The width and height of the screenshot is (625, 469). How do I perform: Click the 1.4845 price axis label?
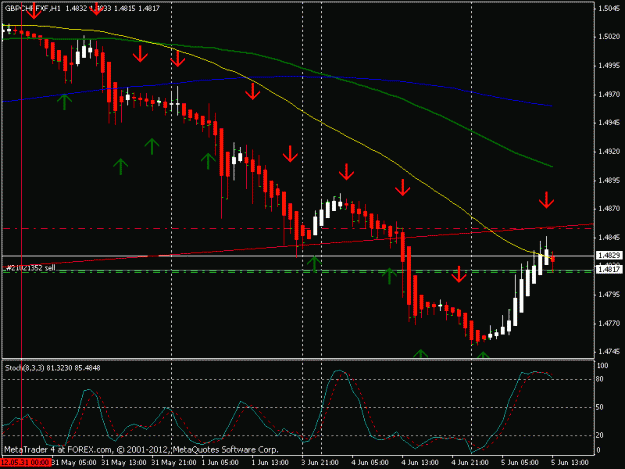coord(609,237)
